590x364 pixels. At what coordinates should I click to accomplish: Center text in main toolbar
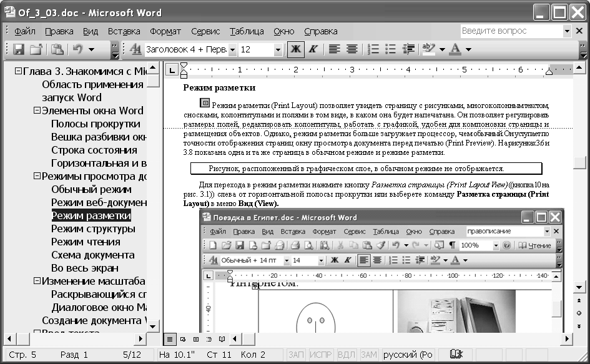click(x=352, y=49)
